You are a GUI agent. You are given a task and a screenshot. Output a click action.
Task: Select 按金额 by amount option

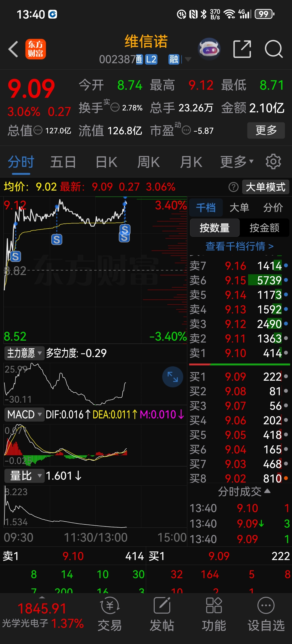[265, 228]
